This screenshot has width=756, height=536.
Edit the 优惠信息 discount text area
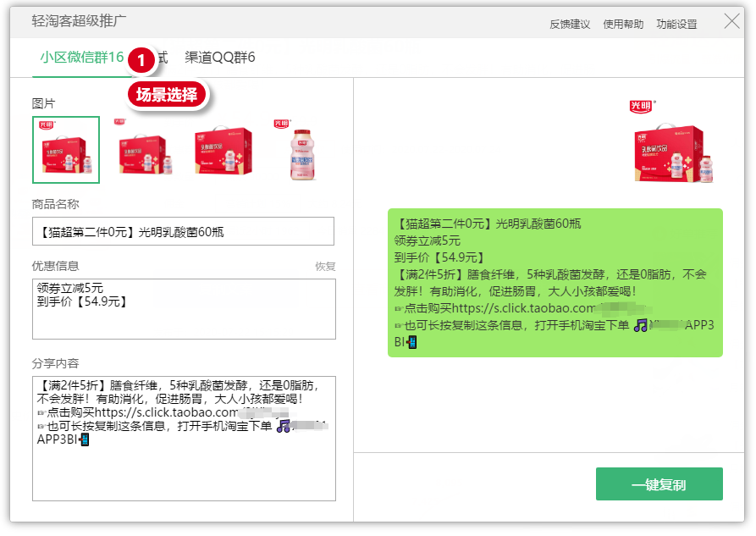[185, 309]
